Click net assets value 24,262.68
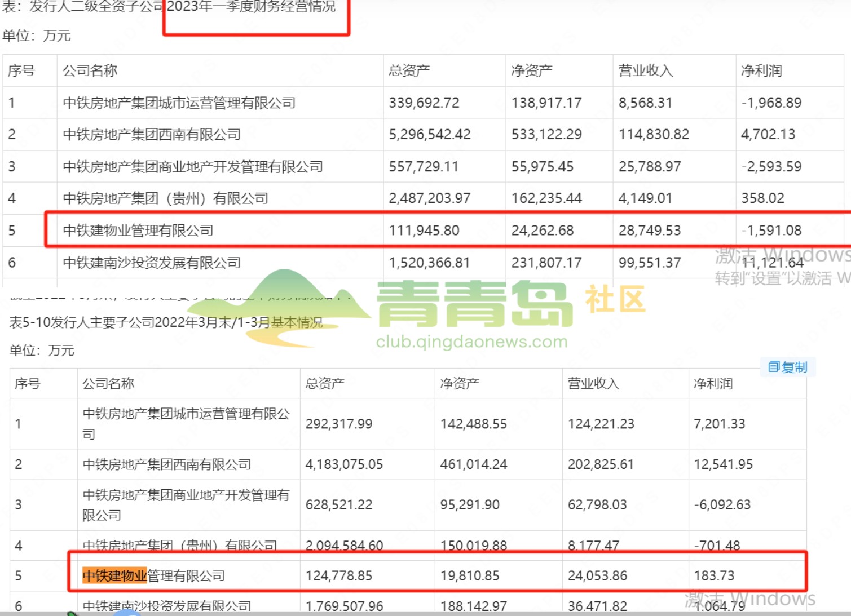 543,231
